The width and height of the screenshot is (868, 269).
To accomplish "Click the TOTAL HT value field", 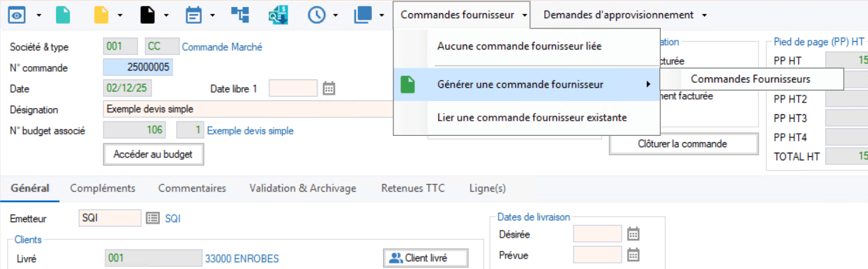I will tap(846, 156).
